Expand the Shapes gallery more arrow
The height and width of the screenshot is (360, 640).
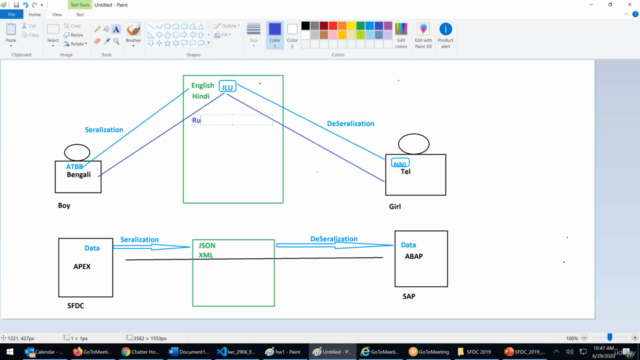(x=209, y=43)
